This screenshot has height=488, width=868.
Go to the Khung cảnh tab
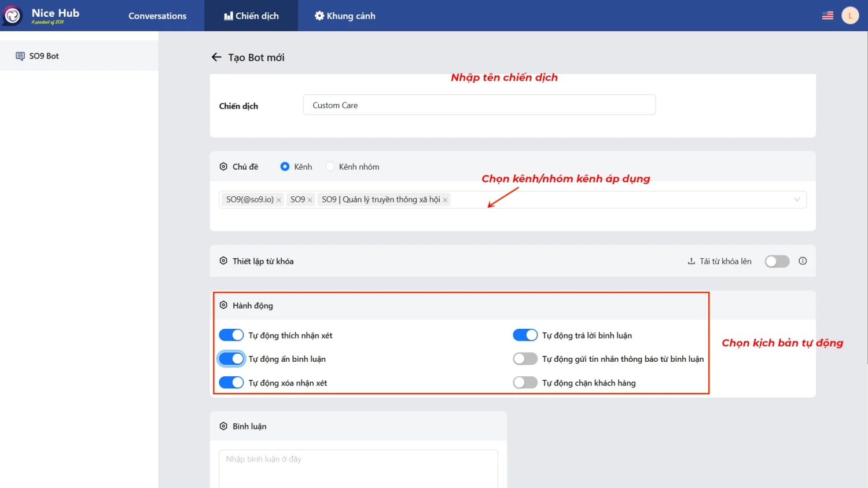tap(345, 16)
